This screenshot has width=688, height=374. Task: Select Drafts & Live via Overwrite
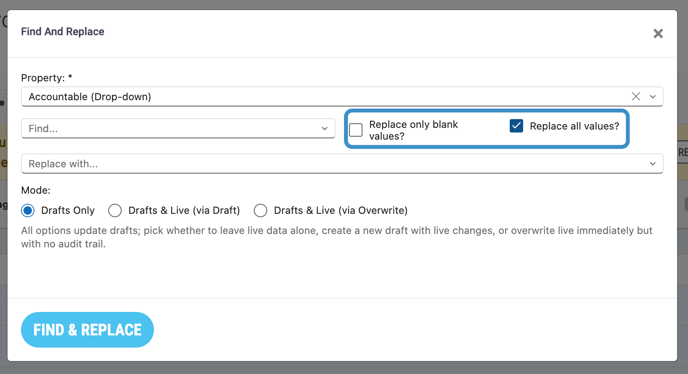coord(260,211)
